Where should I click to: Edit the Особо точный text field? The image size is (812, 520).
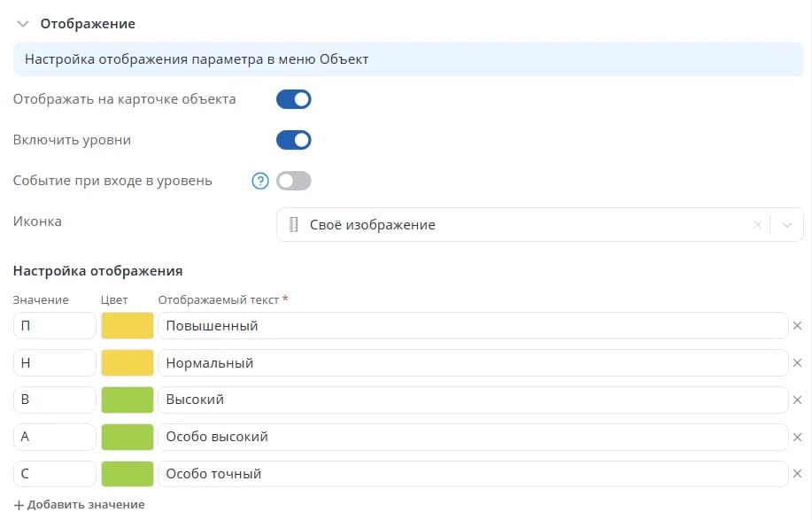(x=474, y=474)
